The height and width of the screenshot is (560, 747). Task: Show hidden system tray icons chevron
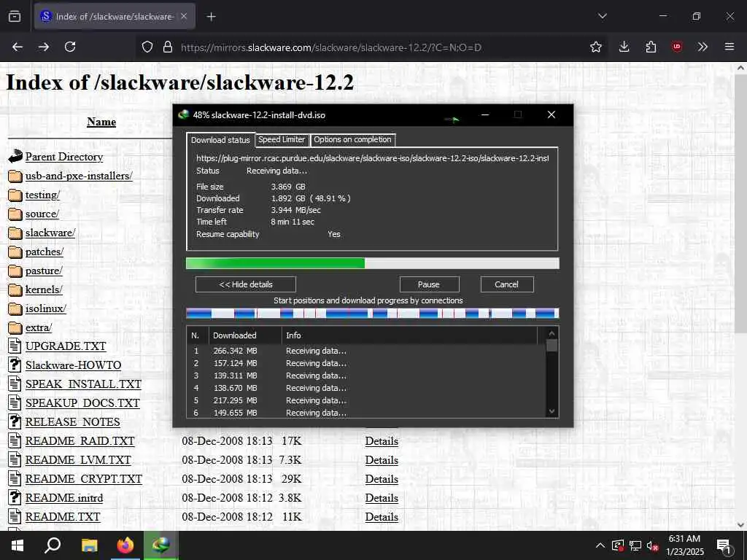click(600, 545)
